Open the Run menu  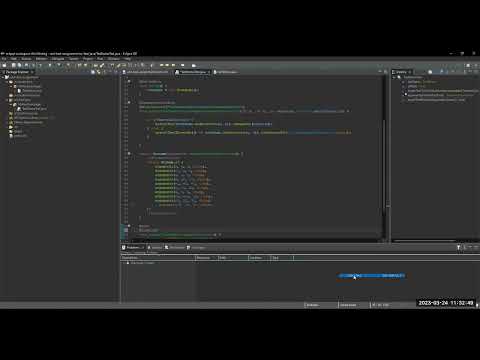pyautogui.click(x=100, y=59)
